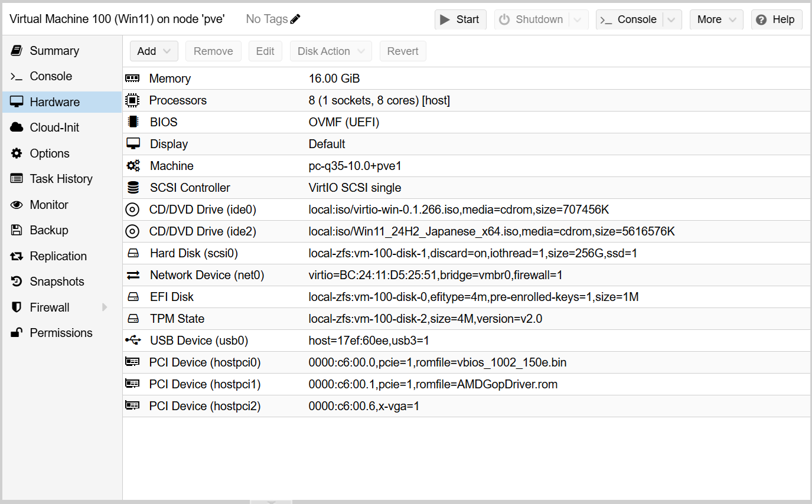The height and width of the screenshot is (504, 812).
Task: Open the Disk Action dropdown
Action: [331, 51]
